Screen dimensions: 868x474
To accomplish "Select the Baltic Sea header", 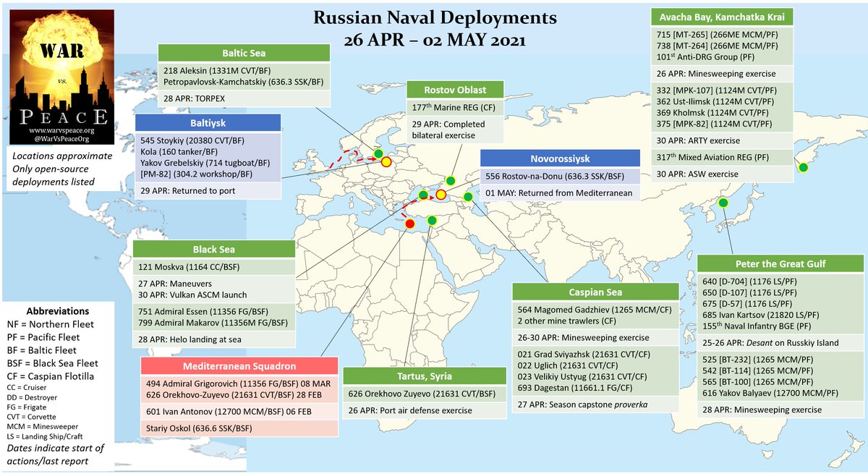I will click(x=244, y=53).
